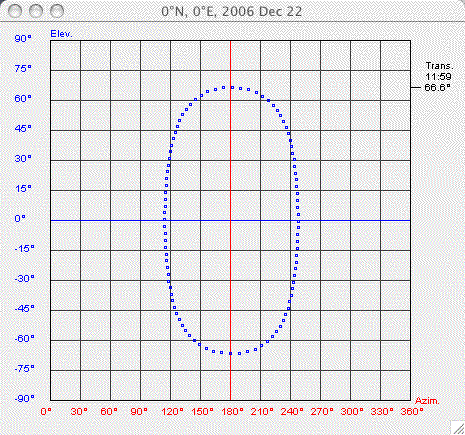Click the 180° azimuth tick label
Image resolution: width=465 pixels, height=435 pixels.
tap(232, 412)
